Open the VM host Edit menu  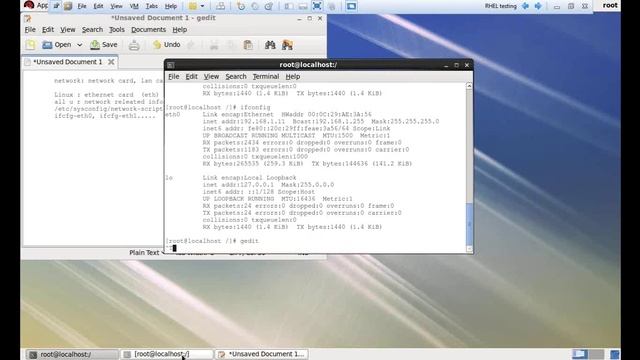[98, 6]
